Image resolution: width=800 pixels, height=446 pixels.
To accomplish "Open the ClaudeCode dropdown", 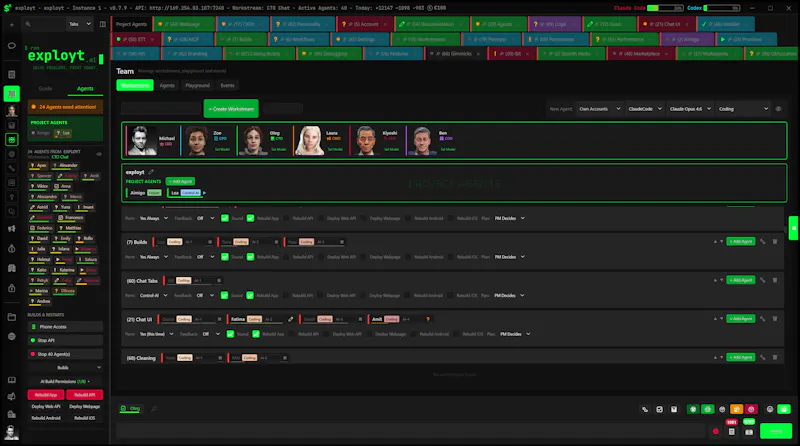I will [x=645, y=109].
